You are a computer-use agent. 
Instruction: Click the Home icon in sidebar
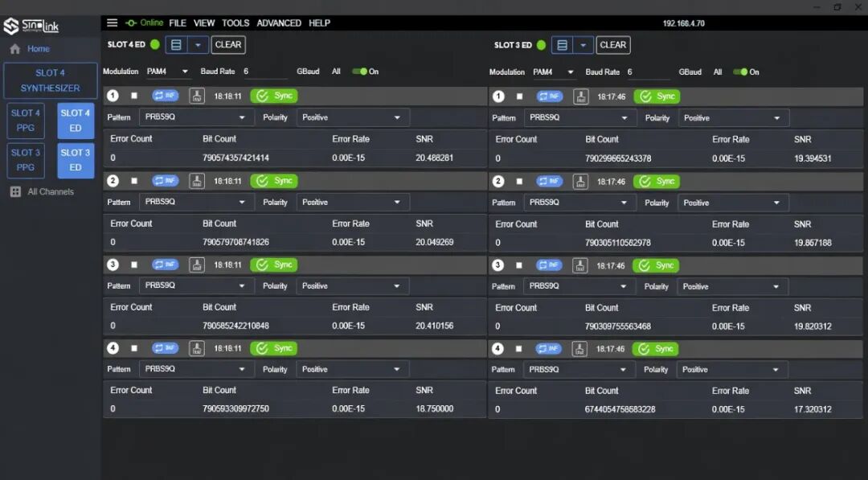pyautogui.click(x=15, y=49)
